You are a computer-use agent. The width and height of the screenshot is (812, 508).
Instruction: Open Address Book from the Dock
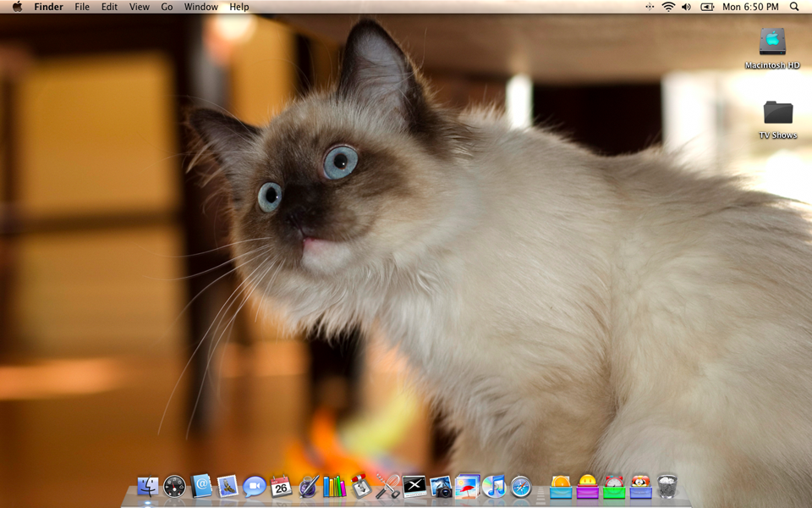tap(201, 486)
